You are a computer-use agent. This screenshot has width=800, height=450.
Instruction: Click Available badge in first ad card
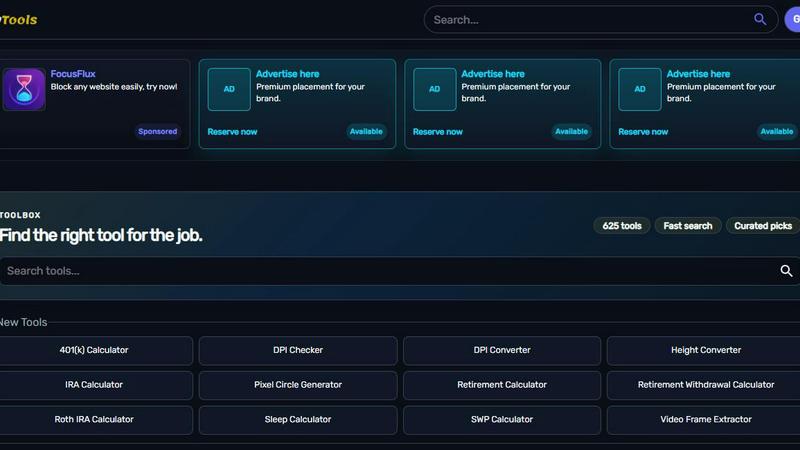[366, 132]
